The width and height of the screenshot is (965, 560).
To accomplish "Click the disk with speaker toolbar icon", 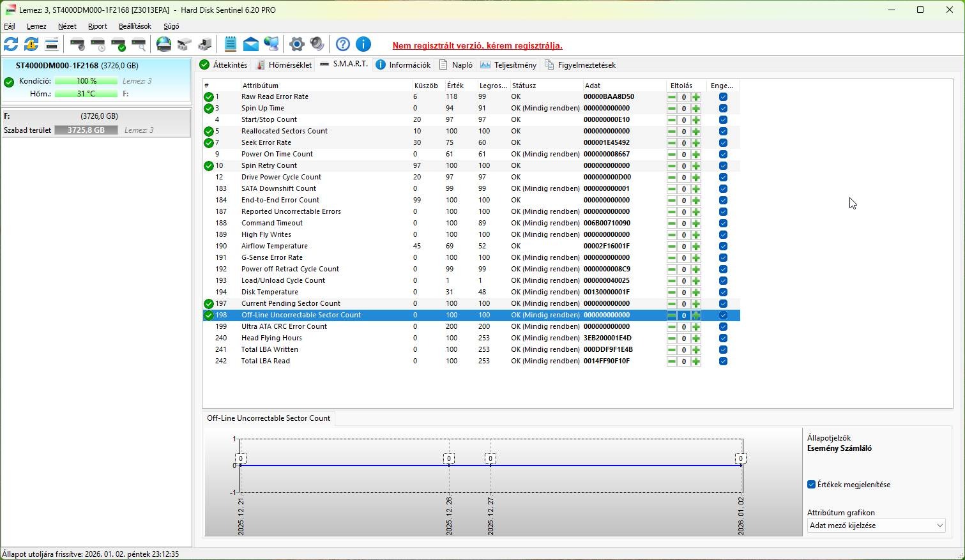I will tap(77, 44).
